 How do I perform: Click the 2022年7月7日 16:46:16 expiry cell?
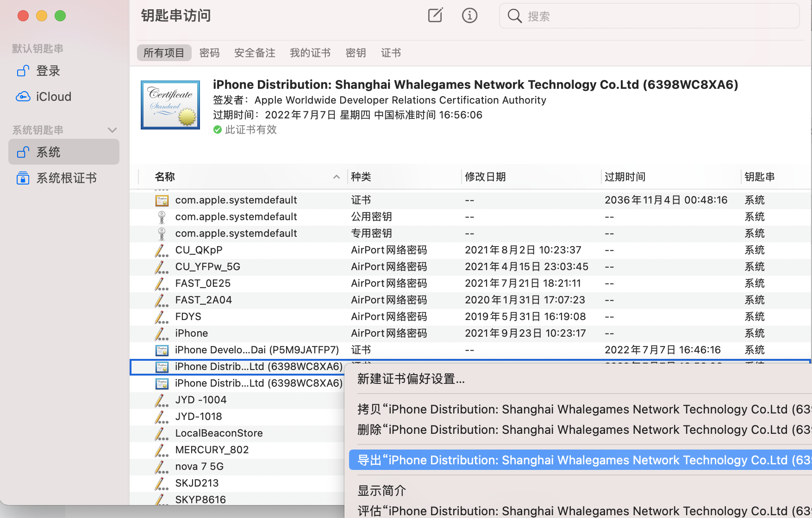point(662,350)
